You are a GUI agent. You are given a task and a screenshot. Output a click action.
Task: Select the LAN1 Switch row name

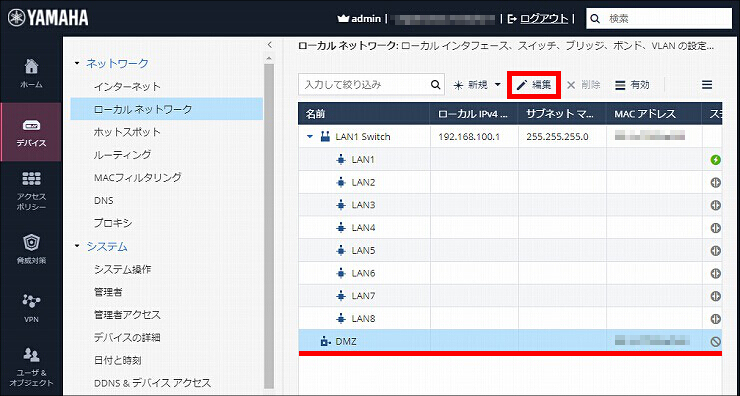[x=363, y=137]
